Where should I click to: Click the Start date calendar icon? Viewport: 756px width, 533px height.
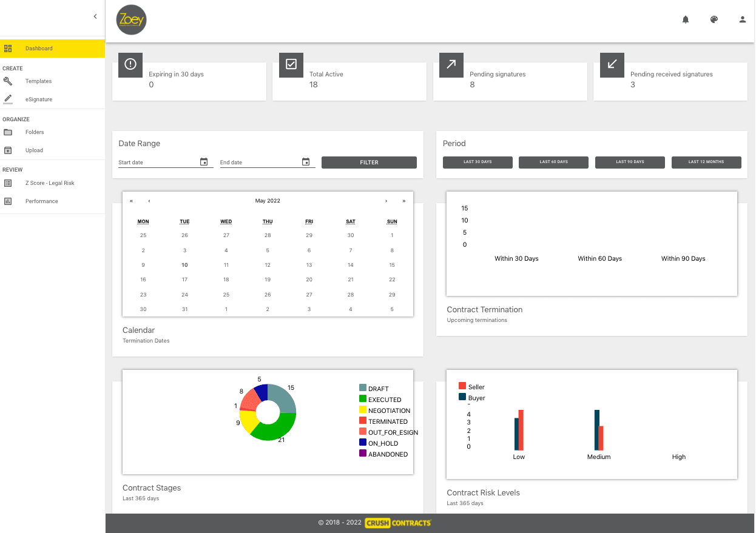[x=204, y=162]
